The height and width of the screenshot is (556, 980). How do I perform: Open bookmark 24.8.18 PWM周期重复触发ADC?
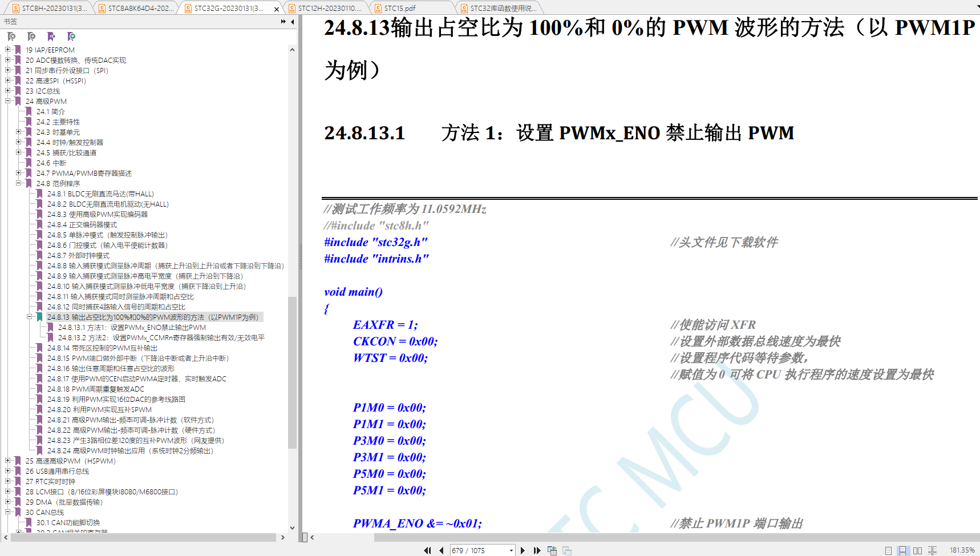pos(96,389)
